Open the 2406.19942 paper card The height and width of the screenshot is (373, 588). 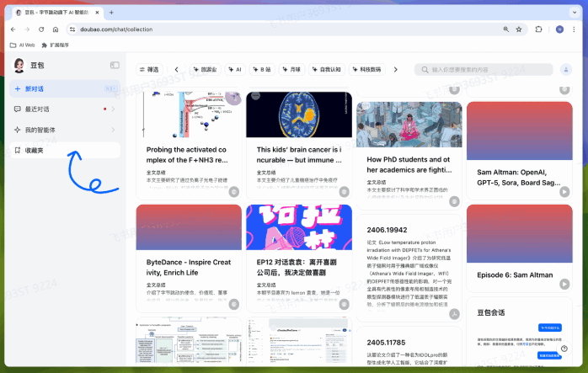409,269
